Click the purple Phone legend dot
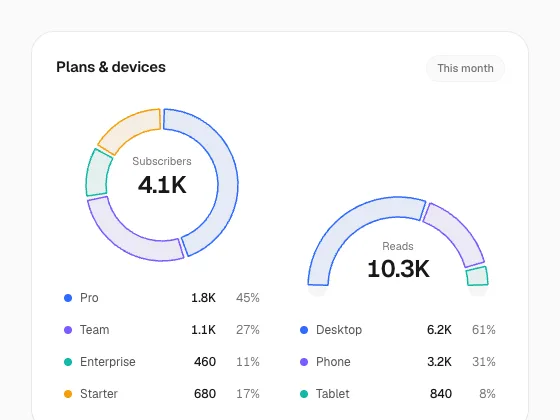 pos(304,362)
